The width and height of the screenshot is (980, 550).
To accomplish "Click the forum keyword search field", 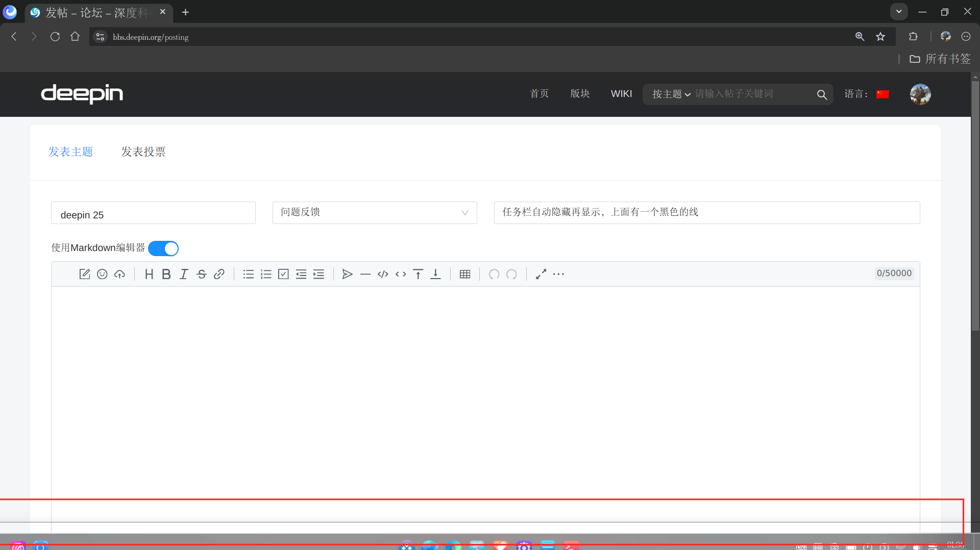I will (753, 94).
